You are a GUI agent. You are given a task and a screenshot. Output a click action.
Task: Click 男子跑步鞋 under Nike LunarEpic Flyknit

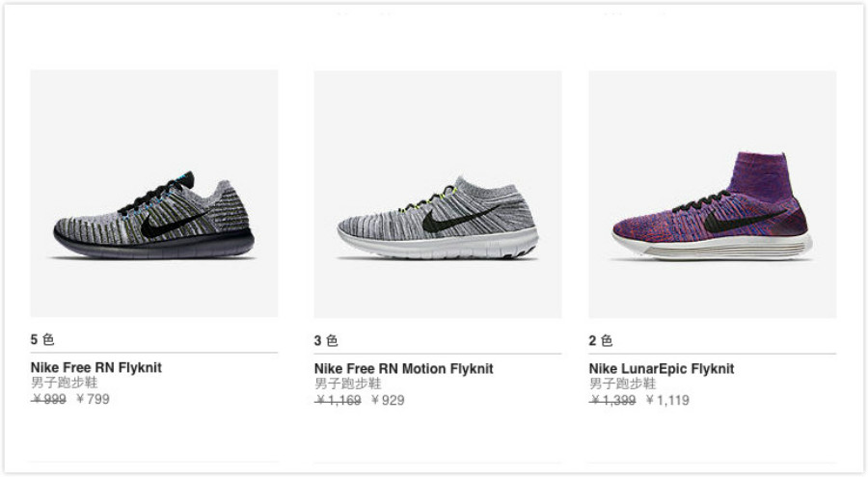coord(622,384)
